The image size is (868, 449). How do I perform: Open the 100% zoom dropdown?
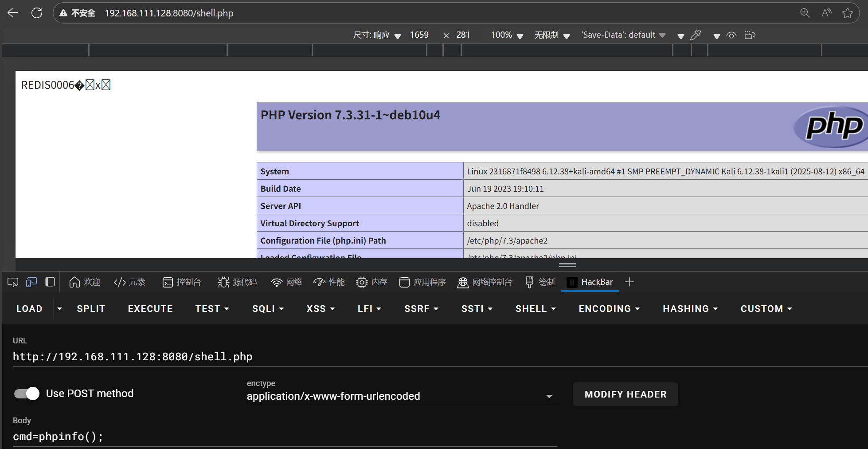[507, 35]
